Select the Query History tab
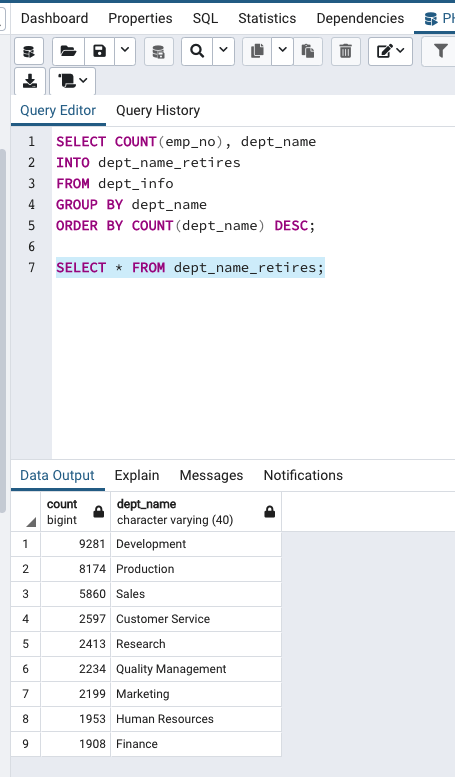The image size is (455, 777). coord(158,111)
